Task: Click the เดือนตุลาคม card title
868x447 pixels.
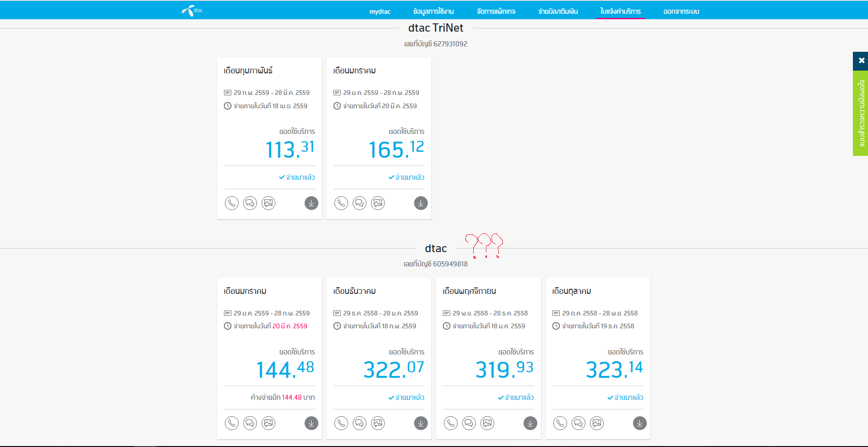Action: click(572, 291)
